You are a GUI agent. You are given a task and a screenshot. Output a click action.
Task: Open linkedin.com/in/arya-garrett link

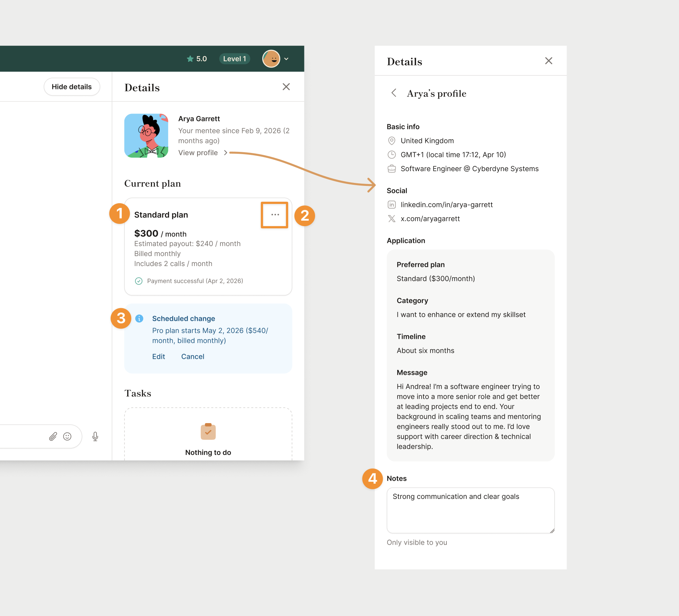click(x=446, y=205)
